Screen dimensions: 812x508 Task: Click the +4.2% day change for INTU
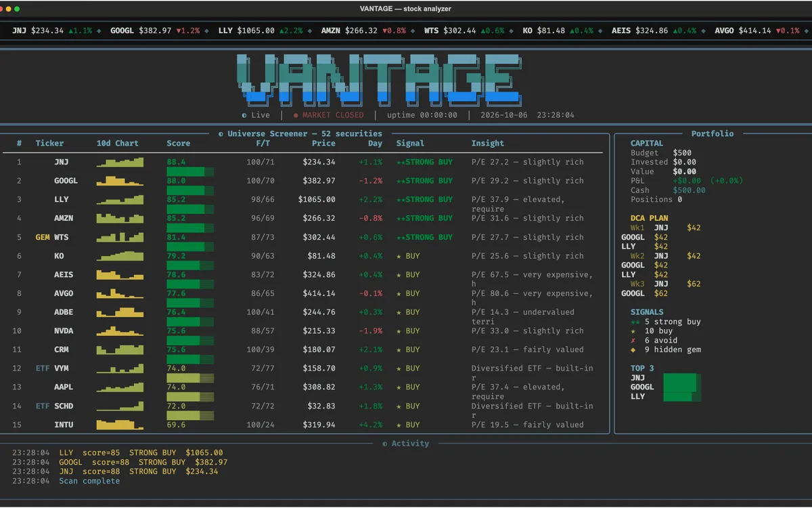371,425
